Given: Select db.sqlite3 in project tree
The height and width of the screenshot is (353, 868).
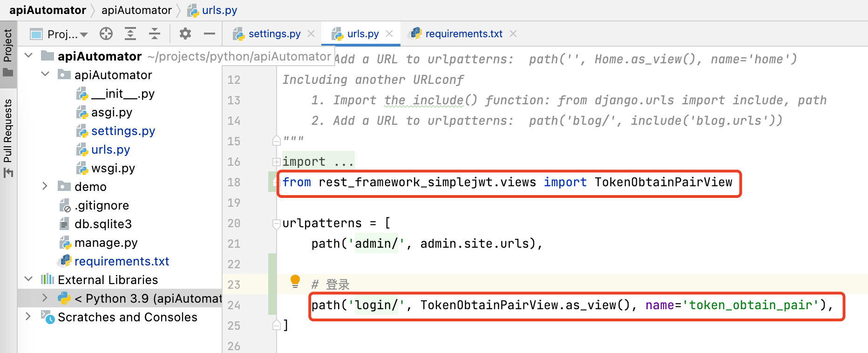Looking at the screenshot, I should tap(103, 224).
